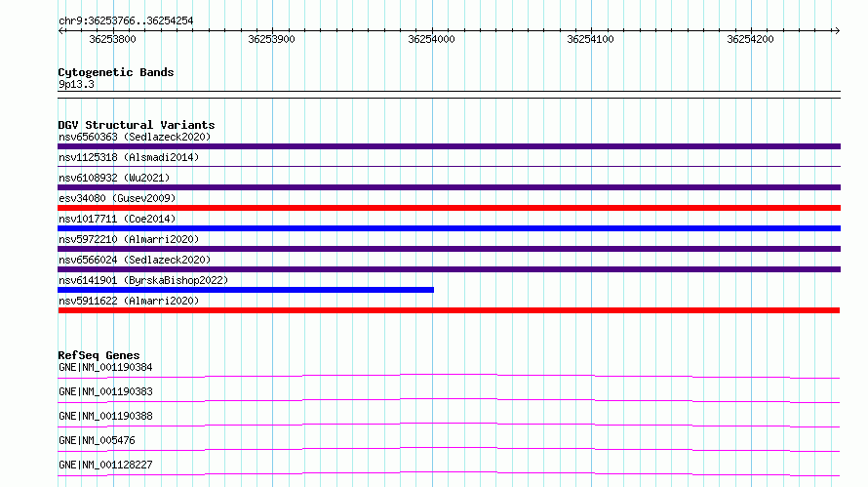Select the RefSeq Genes track title
This screenshot has width=868, height=487.
pos(99,355)
